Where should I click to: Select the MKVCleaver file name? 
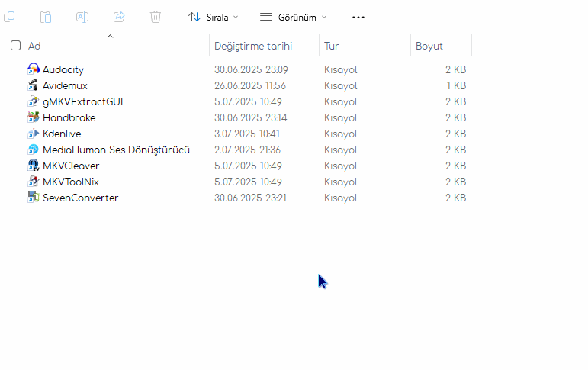(x=71, y=166)
